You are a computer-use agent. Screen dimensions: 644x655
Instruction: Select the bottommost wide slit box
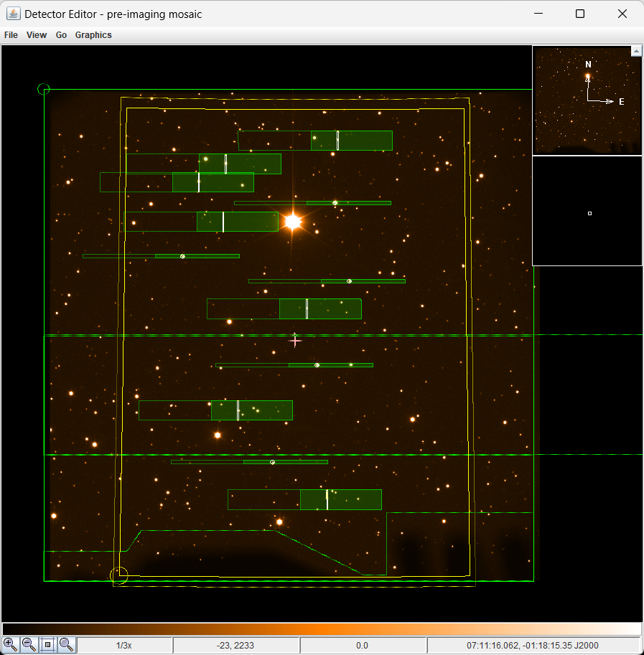point(304,499)
